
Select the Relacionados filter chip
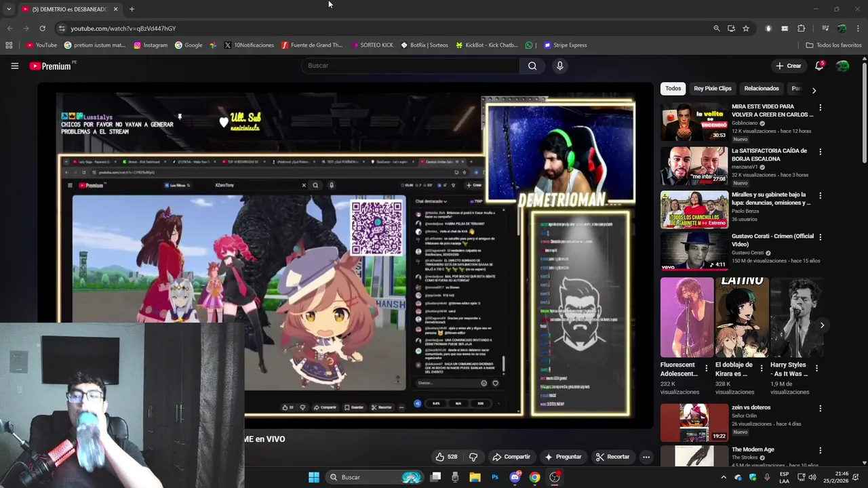click(x=762, y=89)
